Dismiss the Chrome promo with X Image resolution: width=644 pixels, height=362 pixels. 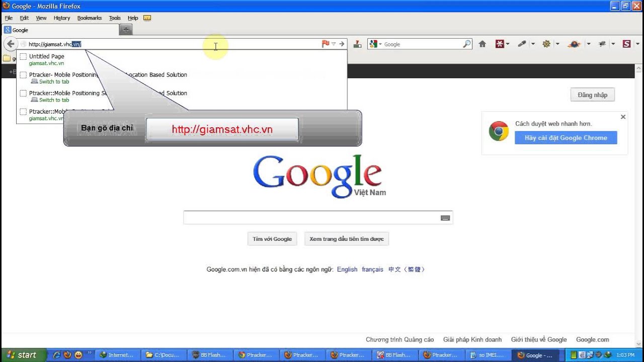coord(623,117)
